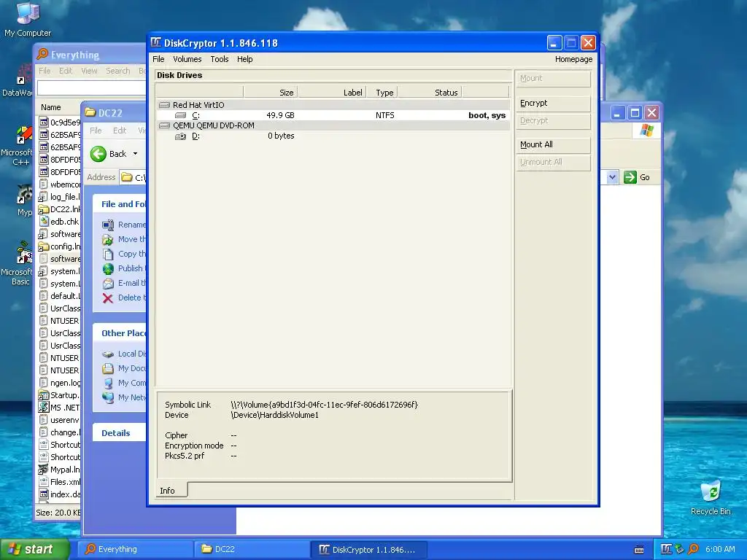Open the View menu in Everything window
The image size is (747, 560).
pos(89,71)
